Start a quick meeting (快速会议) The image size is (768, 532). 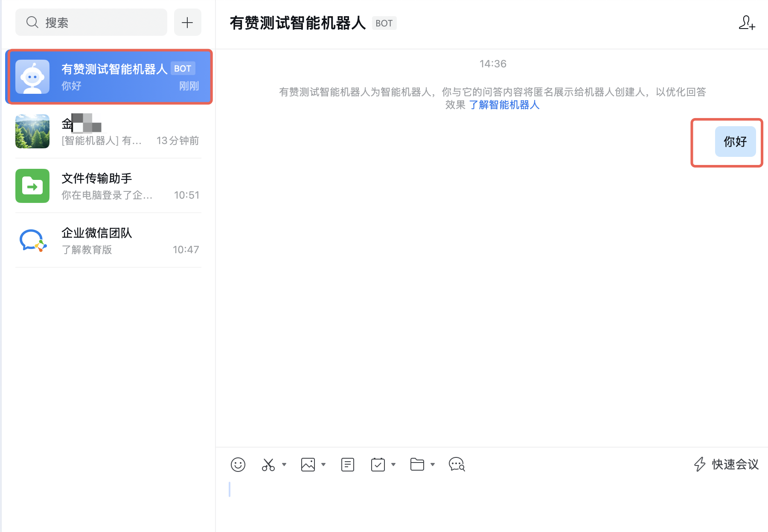726,464
